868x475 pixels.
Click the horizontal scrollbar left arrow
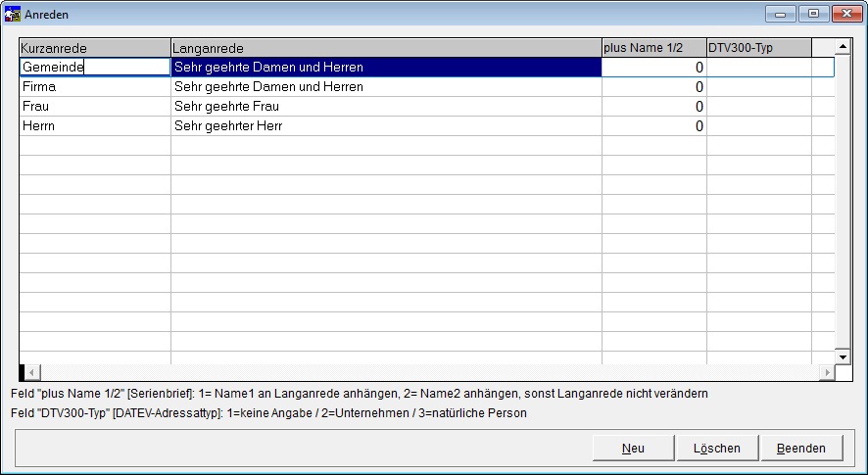(x=32, y=372)
